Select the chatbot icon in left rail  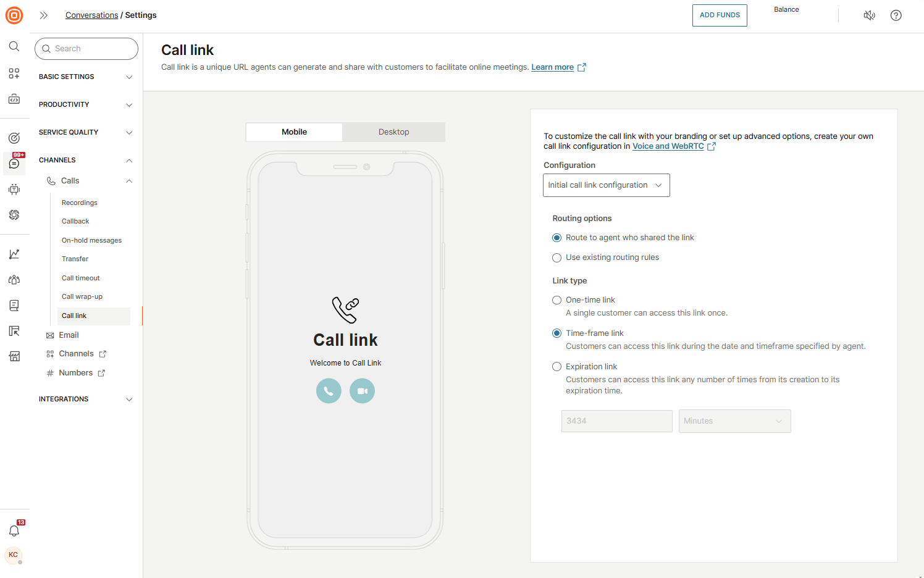point(14,190)
